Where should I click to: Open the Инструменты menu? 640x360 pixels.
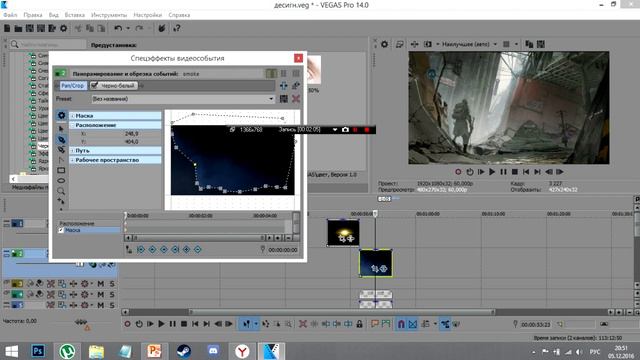click(109, 15)
